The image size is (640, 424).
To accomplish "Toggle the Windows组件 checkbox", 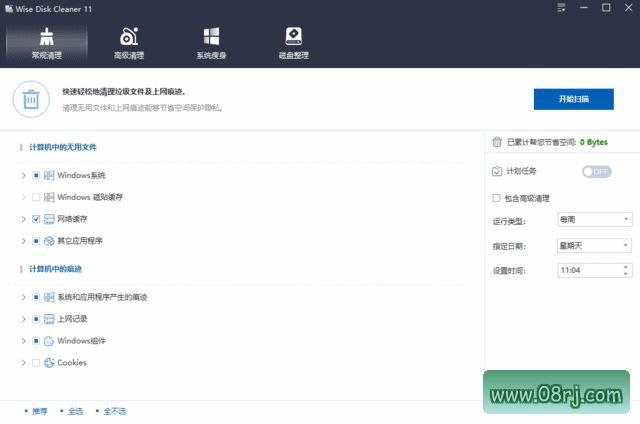I will coord(36,341).
